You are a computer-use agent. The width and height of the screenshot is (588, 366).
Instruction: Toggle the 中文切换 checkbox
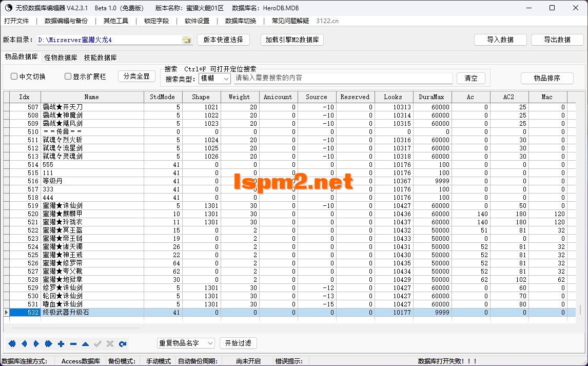tap(14, 76)
